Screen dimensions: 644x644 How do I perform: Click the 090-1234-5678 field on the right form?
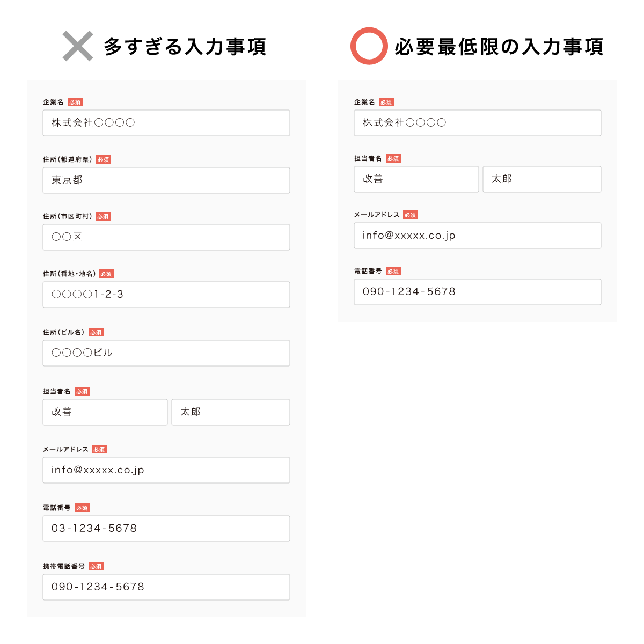coord(477,291)
